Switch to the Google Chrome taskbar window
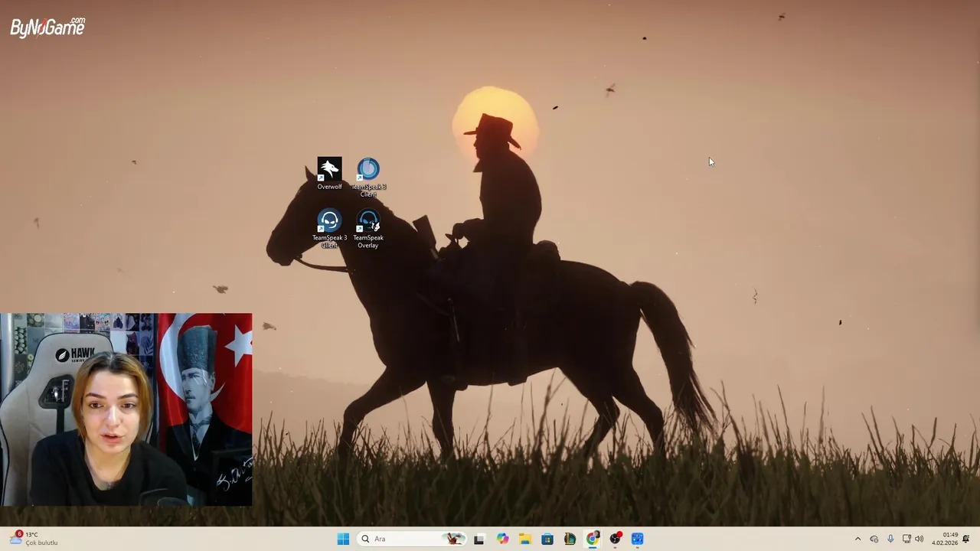 click(x=593, y=539)
